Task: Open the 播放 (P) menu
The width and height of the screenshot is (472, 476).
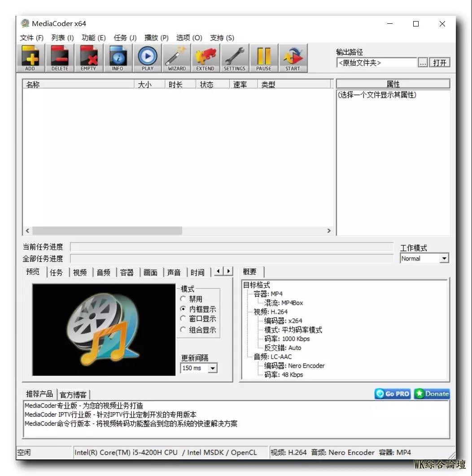Action: pos(157,38)
